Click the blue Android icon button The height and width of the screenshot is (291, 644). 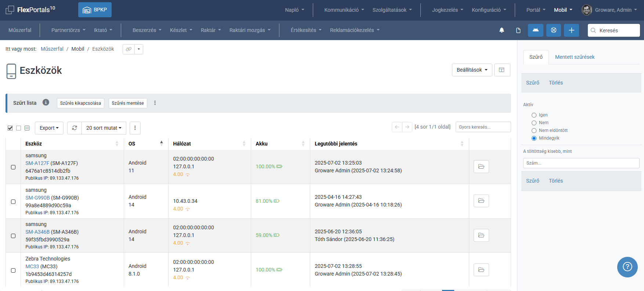click(536, 30)
